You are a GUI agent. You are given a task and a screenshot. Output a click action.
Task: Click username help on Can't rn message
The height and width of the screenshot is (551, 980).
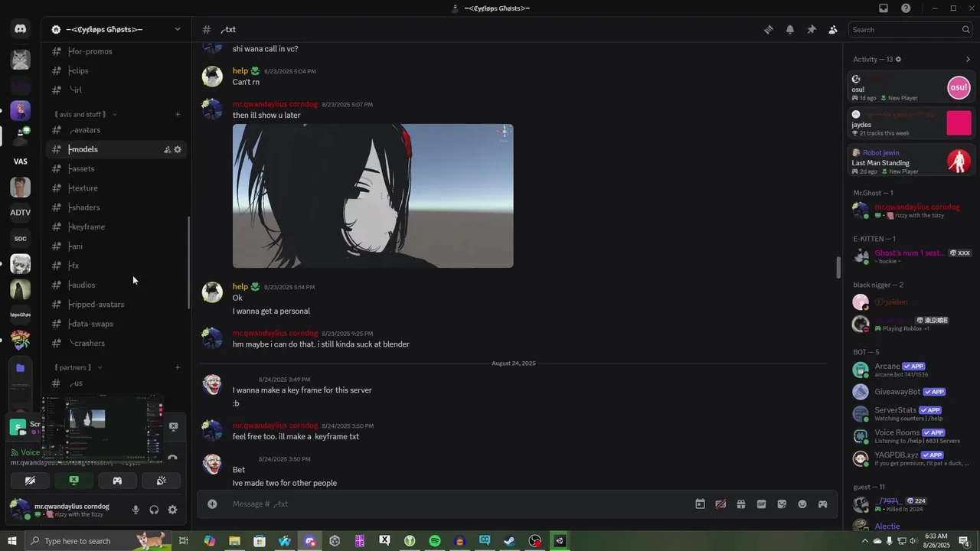[240, 71]
